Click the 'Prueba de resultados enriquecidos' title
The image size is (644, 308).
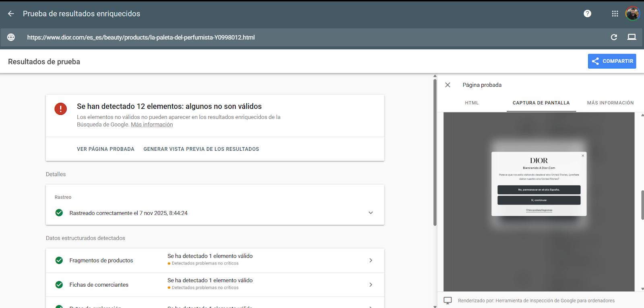[81, 14]
